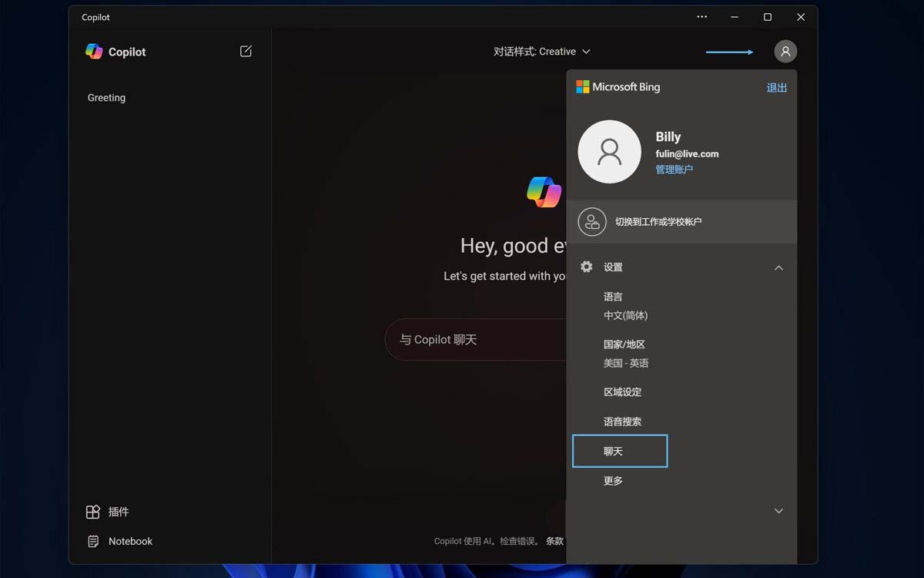Open the 对话样式: Creative dropdown
The height and width of the screenshot is (578, 924).
[542, 52]
